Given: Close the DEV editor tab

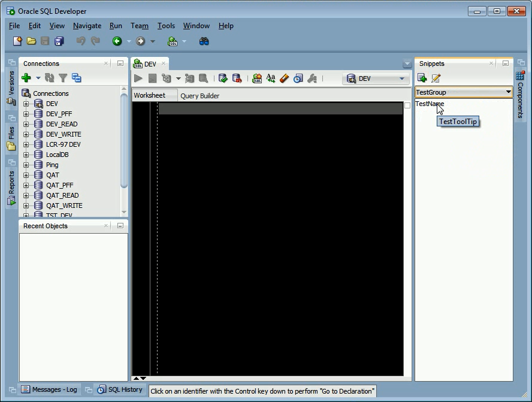Looking at the screenshot, I should tap(164, 64).
